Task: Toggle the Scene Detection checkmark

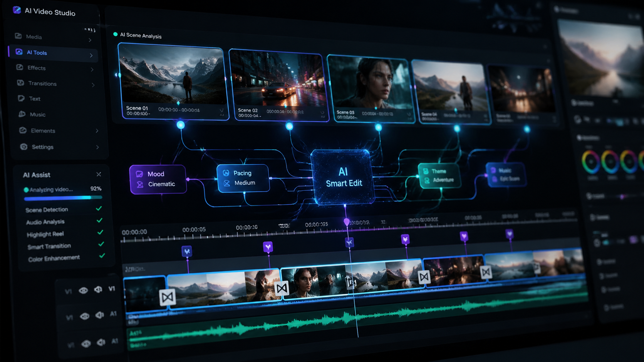Action: [99, 209]
